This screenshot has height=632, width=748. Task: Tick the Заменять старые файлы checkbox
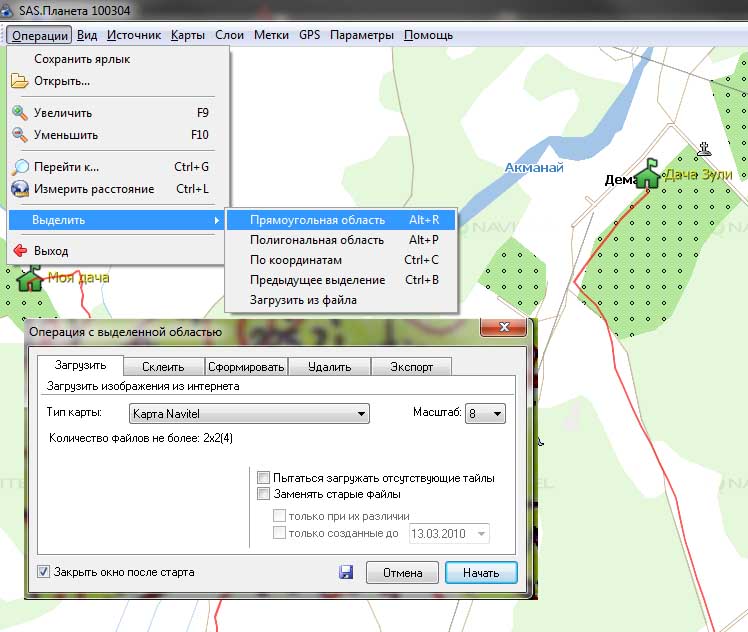click(x=264, y=494)
